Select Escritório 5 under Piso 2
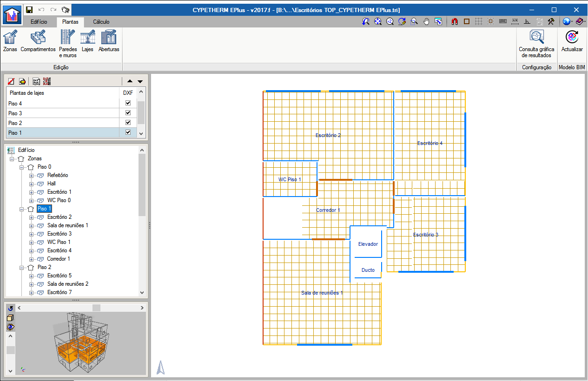Image resolution: width=588 pixels, height=381 pixels. (59, 276)
